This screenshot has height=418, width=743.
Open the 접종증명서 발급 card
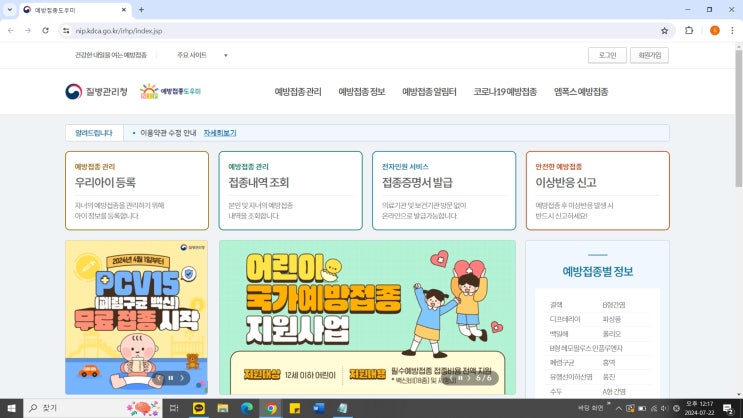[x=444, y=191]
